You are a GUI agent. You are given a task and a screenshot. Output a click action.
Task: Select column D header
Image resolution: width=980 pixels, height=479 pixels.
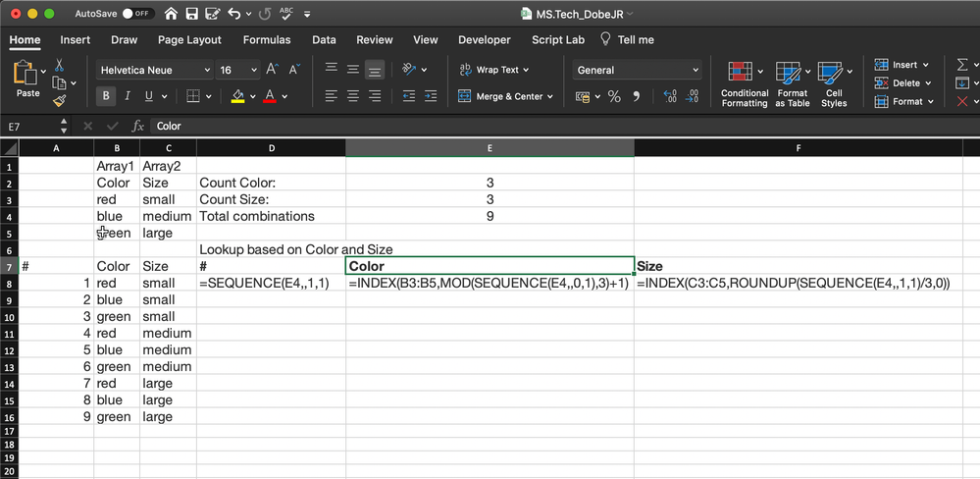coord(272,148)
